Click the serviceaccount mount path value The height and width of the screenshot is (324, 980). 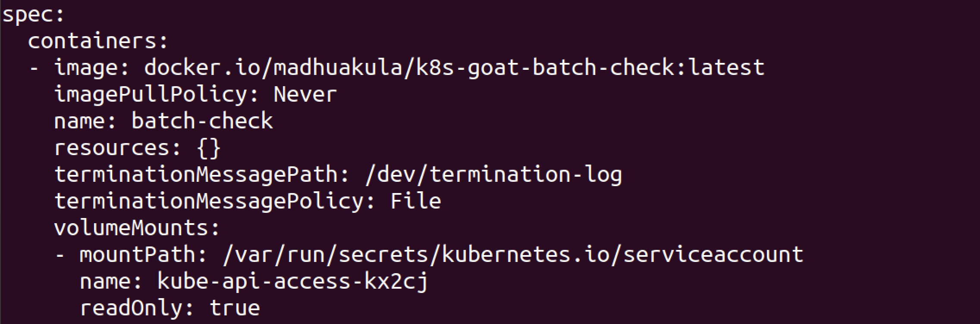[513, 255]
